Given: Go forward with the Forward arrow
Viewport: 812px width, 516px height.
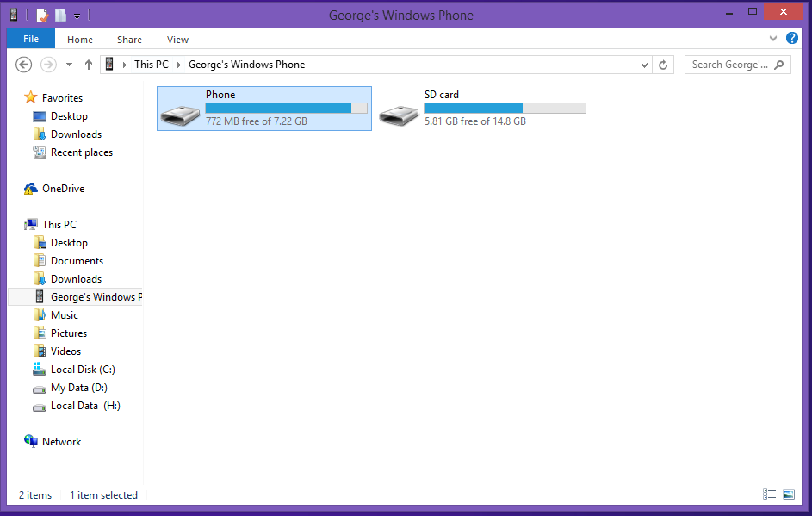Looking at the screenshot, I should [x=49, y=65].
